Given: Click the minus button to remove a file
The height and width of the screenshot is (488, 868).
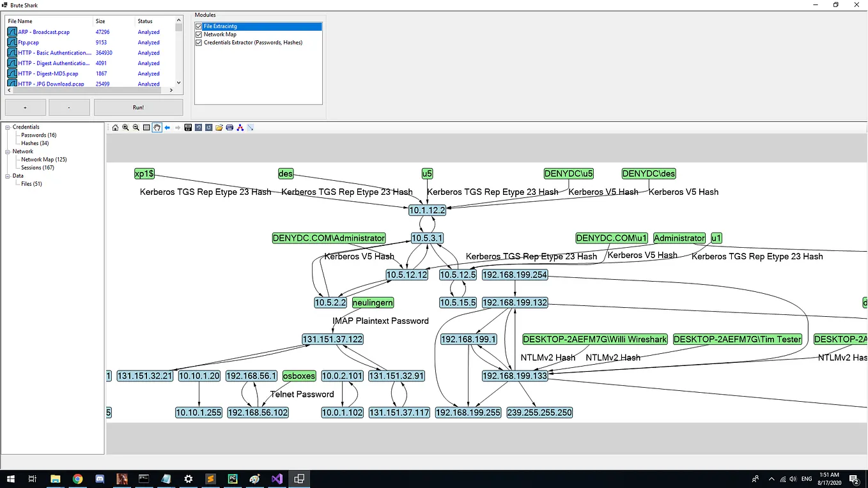Looking at the screenshot, I should coord(69,107).
